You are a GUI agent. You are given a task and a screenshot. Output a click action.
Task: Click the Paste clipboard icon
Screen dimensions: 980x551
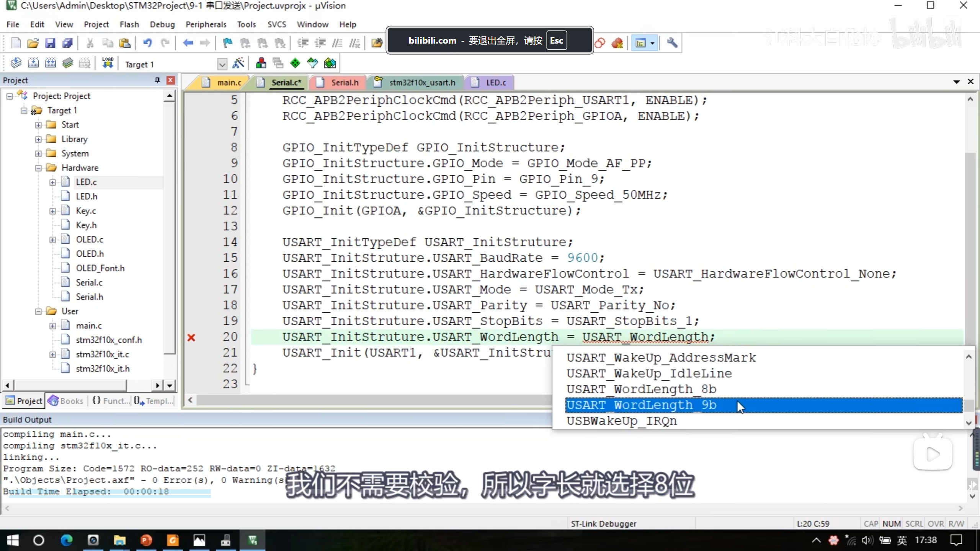(125, 43)
